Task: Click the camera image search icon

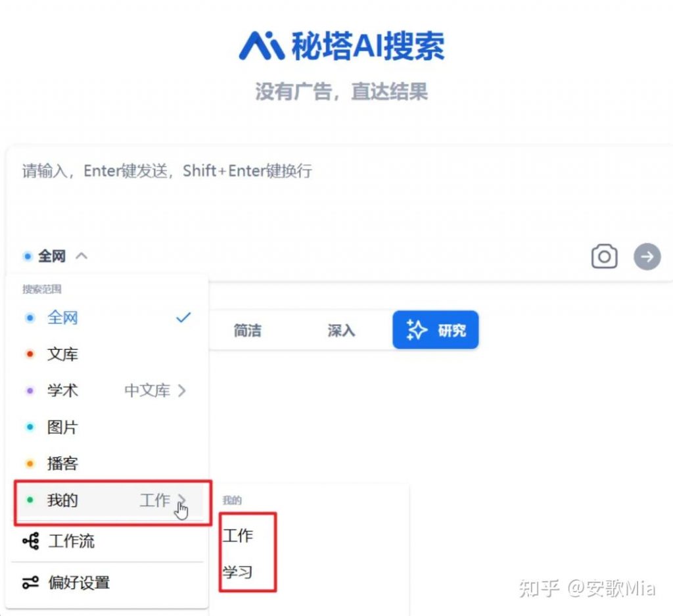Action: click(604, 256)
